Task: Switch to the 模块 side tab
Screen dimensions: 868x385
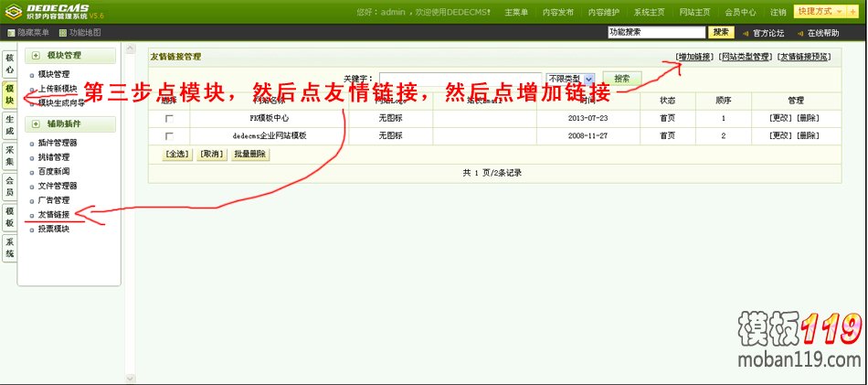Action: pyautogui.click(x=10, y=94)
